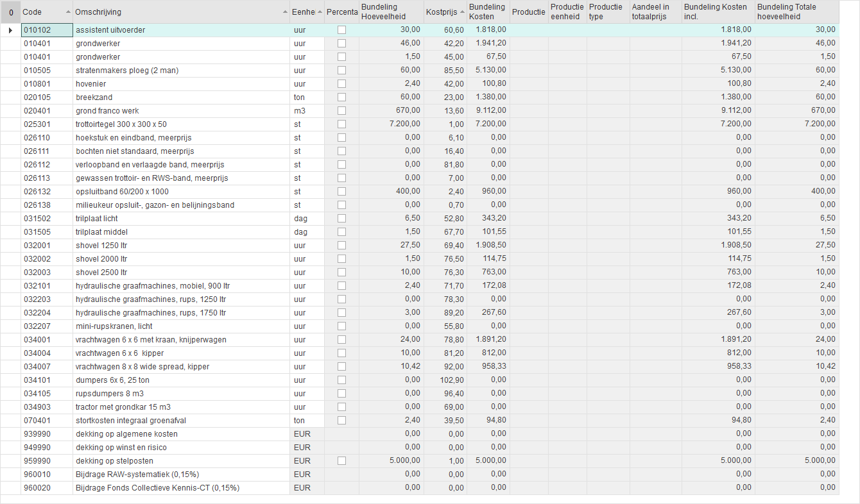Sort by the Code column header
The width and height of the screenshot is (860, 504).
point(47,12)
